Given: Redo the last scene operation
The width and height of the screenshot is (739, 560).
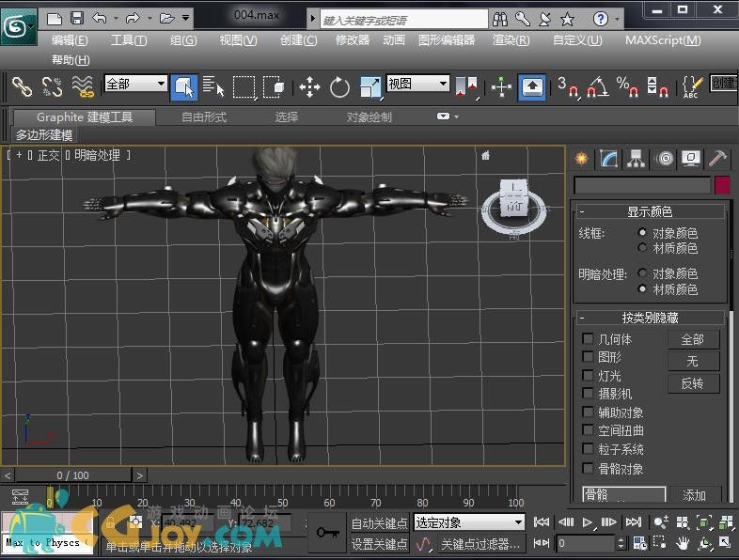Looking at the screenshot, I should [x=133, y=19].
